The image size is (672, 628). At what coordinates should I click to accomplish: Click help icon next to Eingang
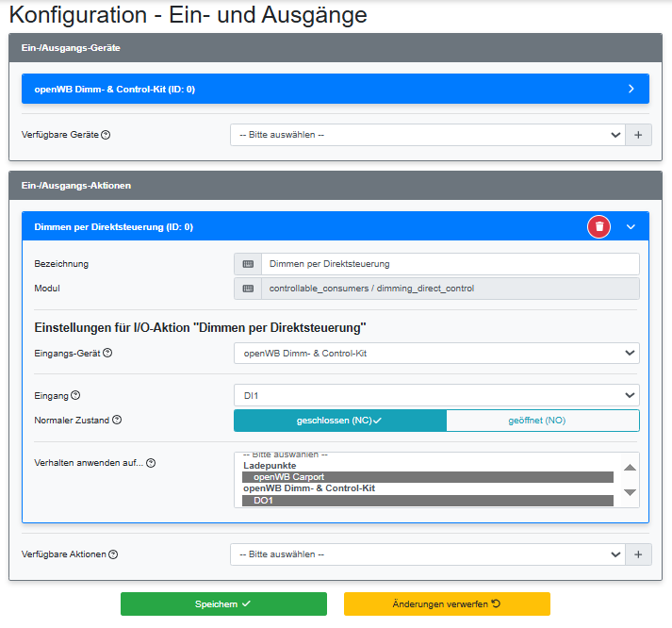(x=75, y=395)
